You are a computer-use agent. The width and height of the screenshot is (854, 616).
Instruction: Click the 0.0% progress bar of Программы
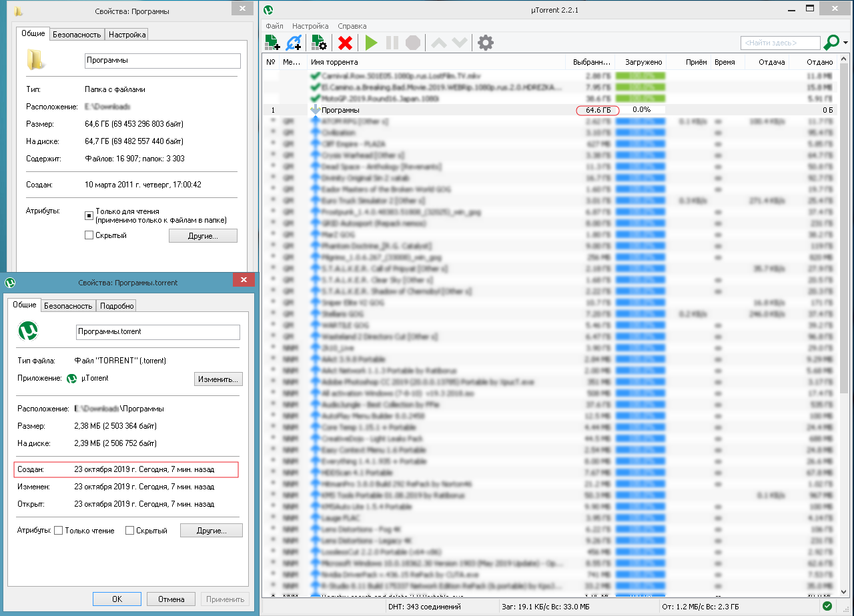[x=640, y=110]
